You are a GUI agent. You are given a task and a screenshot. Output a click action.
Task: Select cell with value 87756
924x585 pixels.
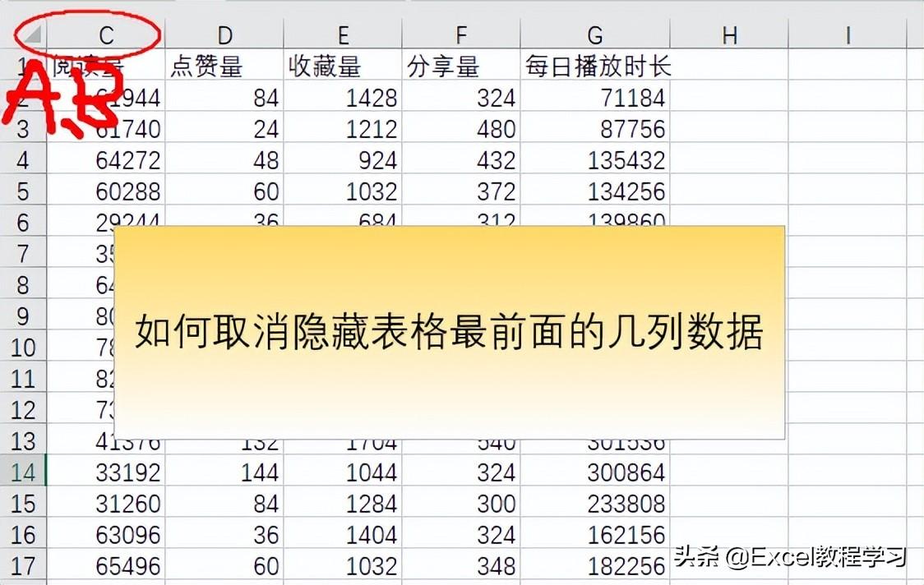click(595, 128)
